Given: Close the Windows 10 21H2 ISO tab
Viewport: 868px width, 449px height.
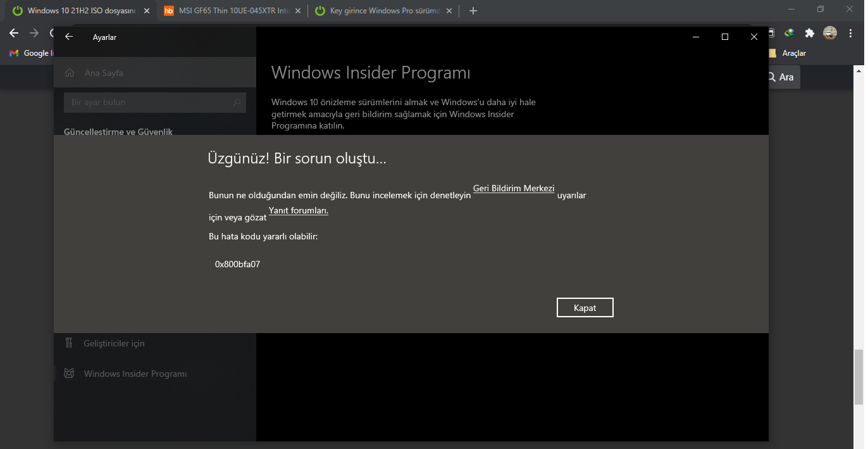Looking at the screenshot, I should click(x=147, y=11).
